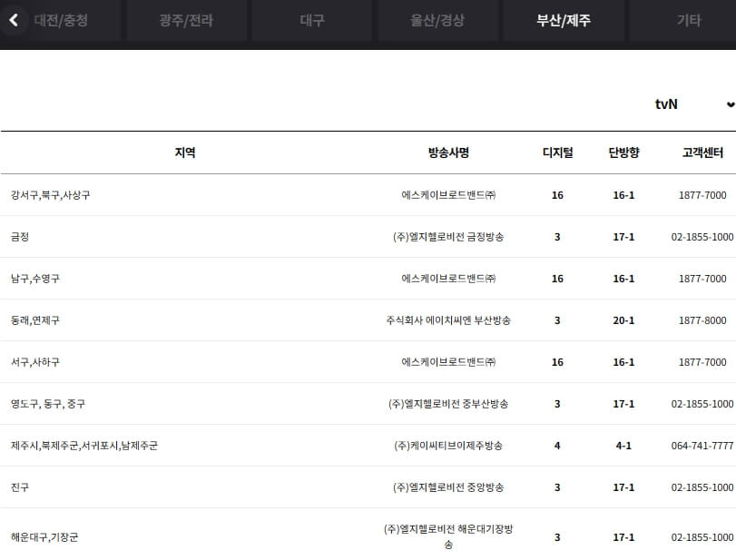Click phone number 064-741-7777

click(x=702, y=446)
